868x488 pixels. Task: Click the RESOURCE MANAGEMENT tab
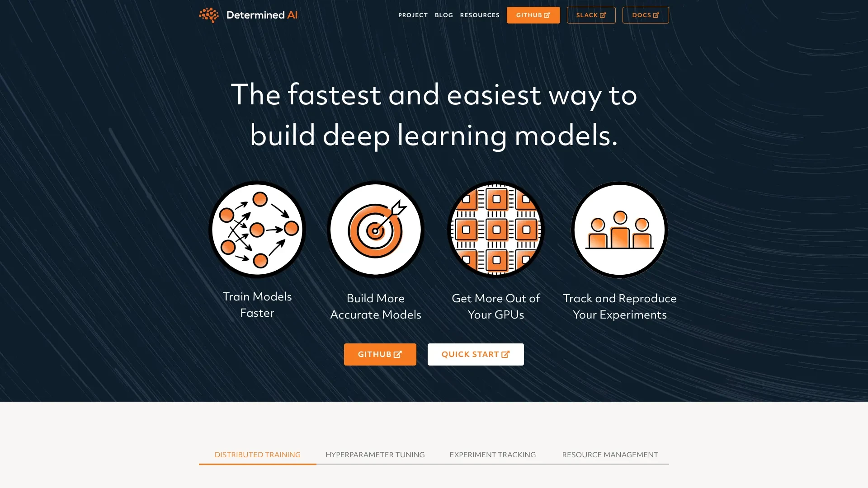pyautogui.click(x=610, y=455)
